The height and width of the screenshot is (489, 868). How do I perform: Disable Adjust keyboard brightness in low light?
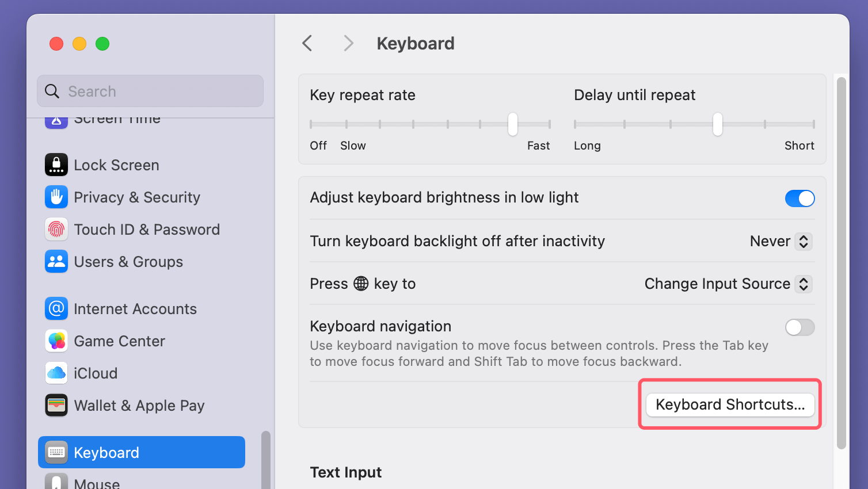click(x=800, y=198)
